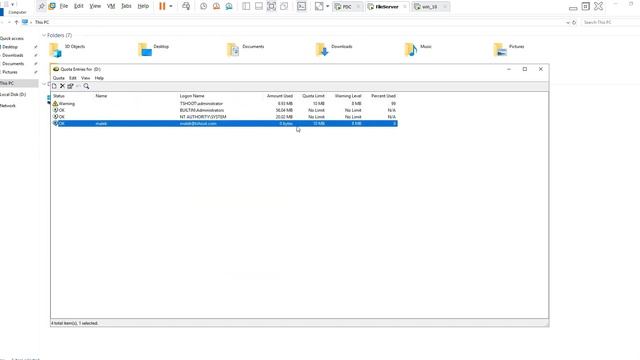
Task: Click the OK status icon of NT AUTHORITY\SYSTEM
Action: click(55, 117)
